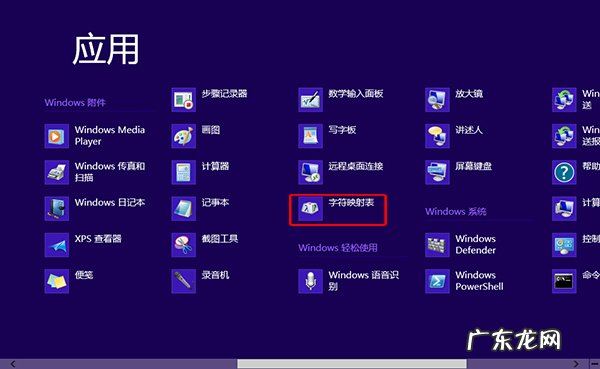
Task: Click the horizontal scrollbar thumb
Action: coord(352,364)
